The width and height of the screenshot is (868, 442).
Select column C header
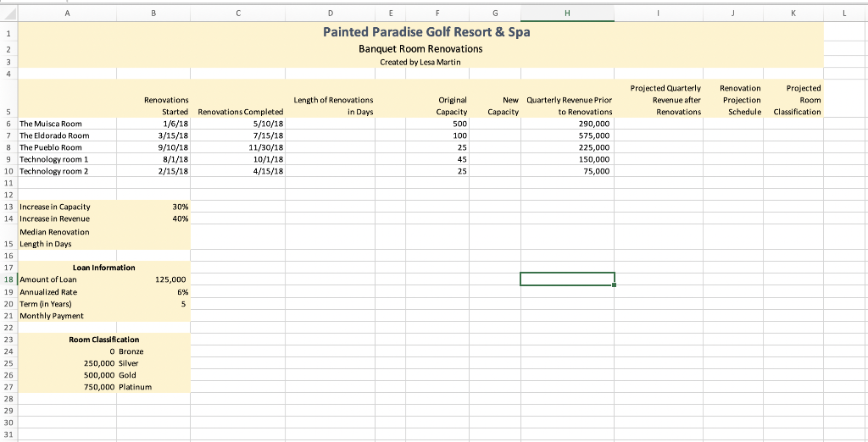point(238,14)
